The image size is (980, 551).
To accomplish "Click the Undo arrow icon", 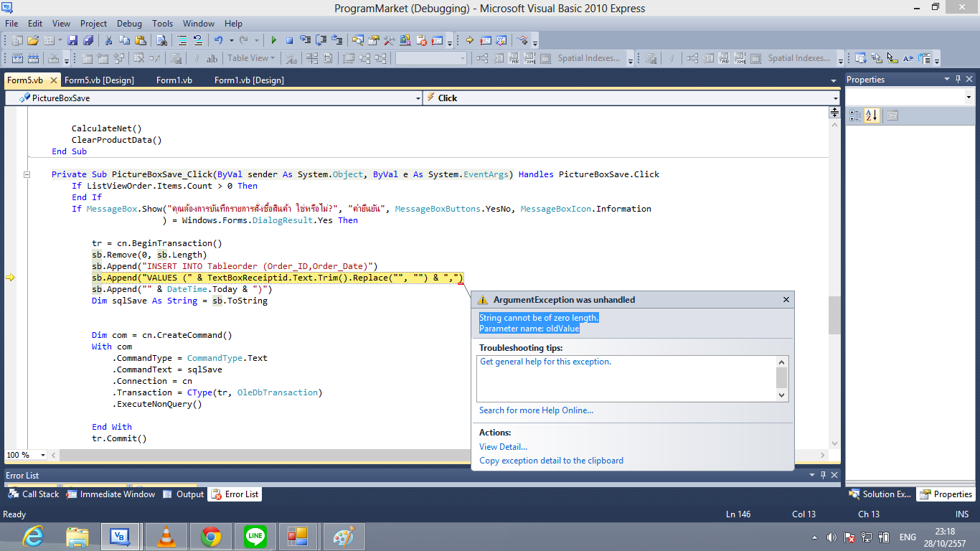I will tap(218, 40).
